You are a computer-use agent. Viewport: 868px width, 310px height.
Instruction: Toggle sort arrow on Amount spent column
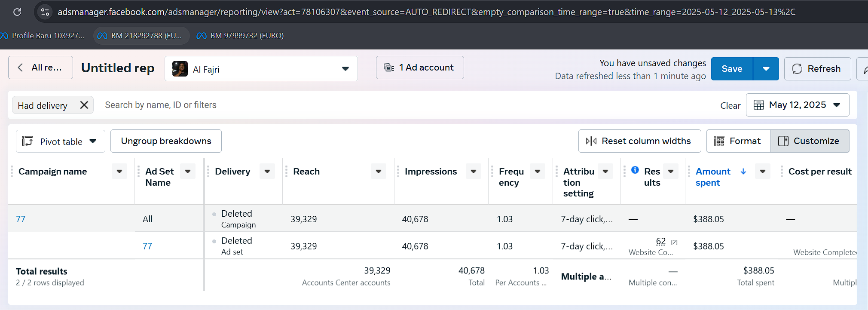pos(743,171)
